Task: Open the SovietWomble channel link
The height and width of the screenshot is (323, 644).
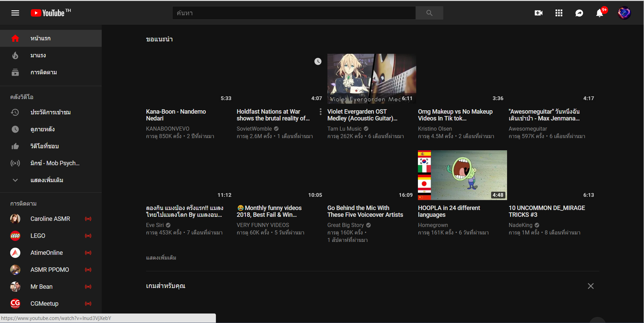Action: click(254, 129)
